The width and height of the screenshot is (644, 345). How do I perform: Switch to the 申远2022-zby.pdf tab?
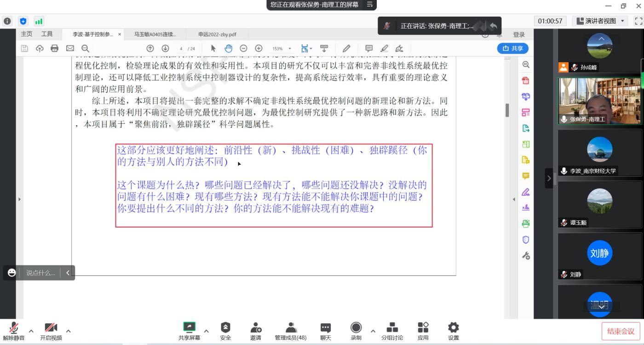[217, 34]
